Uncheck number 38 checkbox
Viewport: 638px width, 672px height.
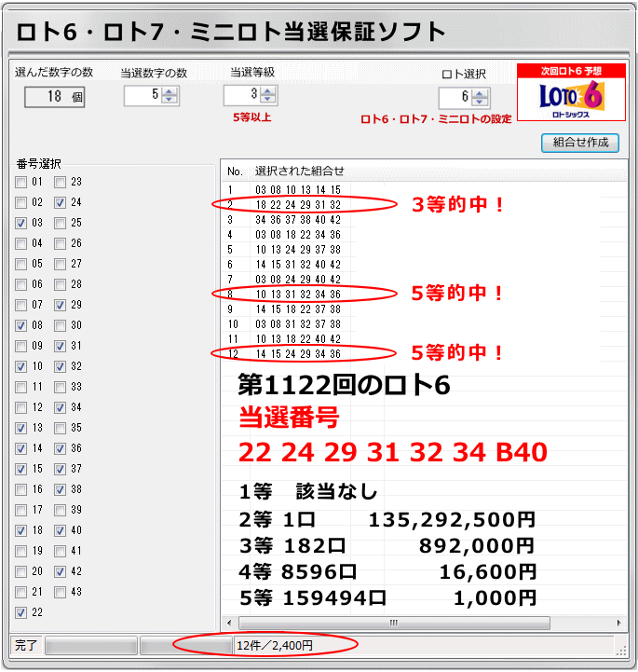(x=60, y=490)
